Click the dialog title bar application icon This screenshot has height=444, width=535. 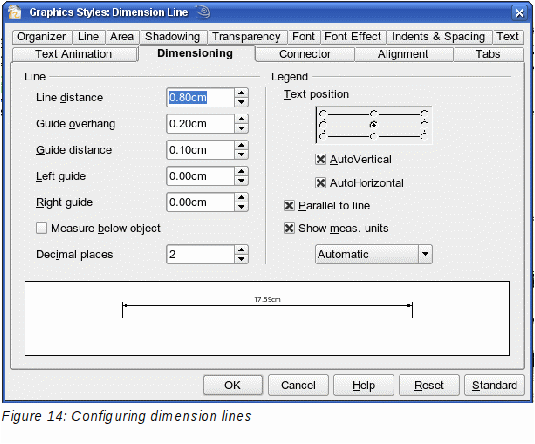point(15,13)
